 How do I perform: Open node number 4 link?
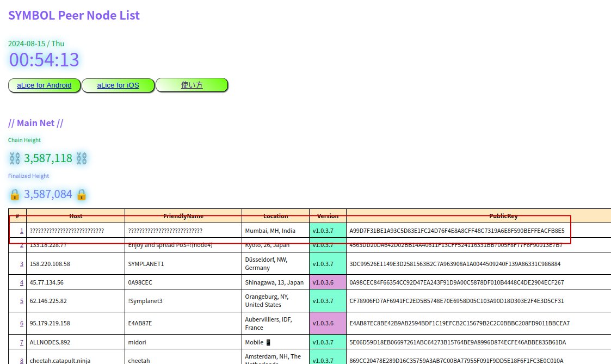(21, 282)
